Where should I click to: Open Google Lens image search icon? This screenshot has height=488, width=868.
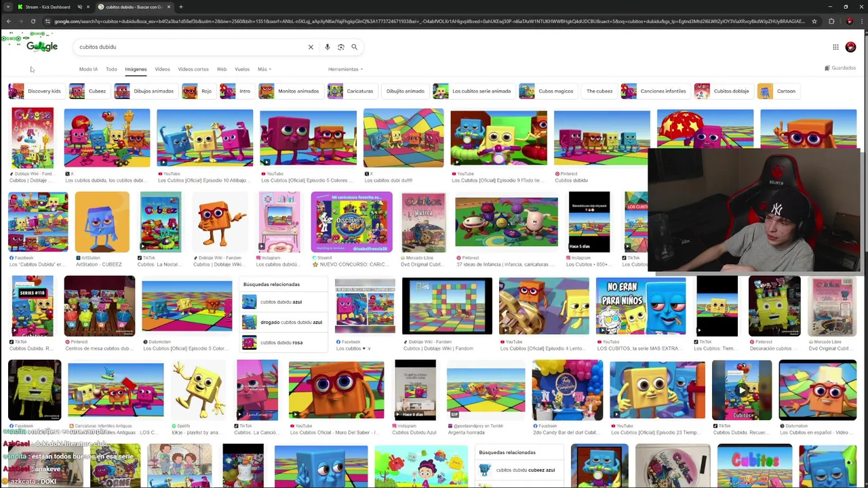tap(340, 47)
